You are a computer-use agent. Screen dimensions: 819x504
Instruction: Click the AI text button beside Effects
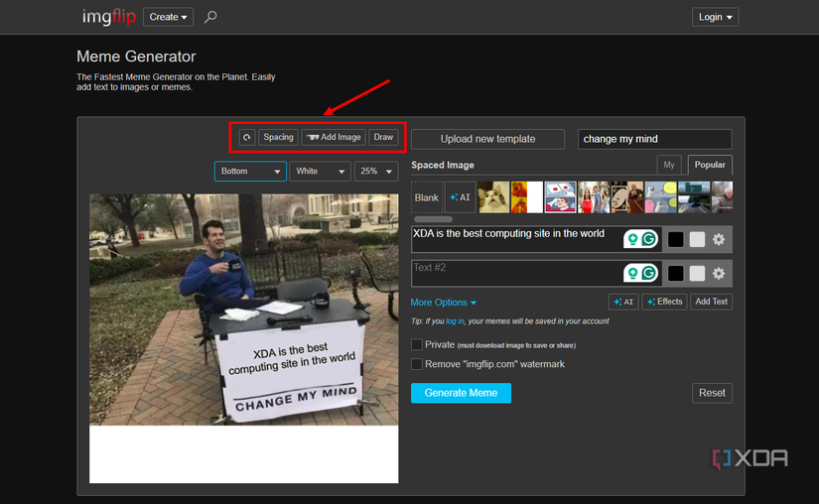coord(623,302)
